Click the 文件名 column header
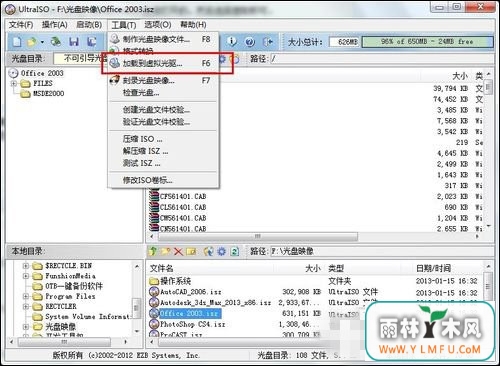 [161, 268]
